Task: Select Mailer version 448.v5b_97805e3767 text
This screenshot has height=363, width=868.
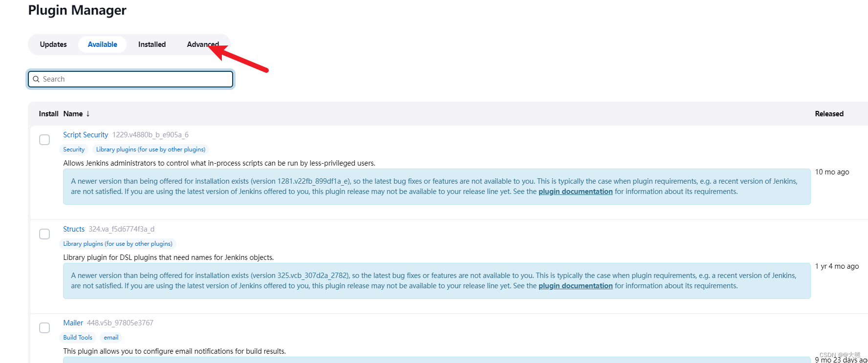Action: (120, 323)
